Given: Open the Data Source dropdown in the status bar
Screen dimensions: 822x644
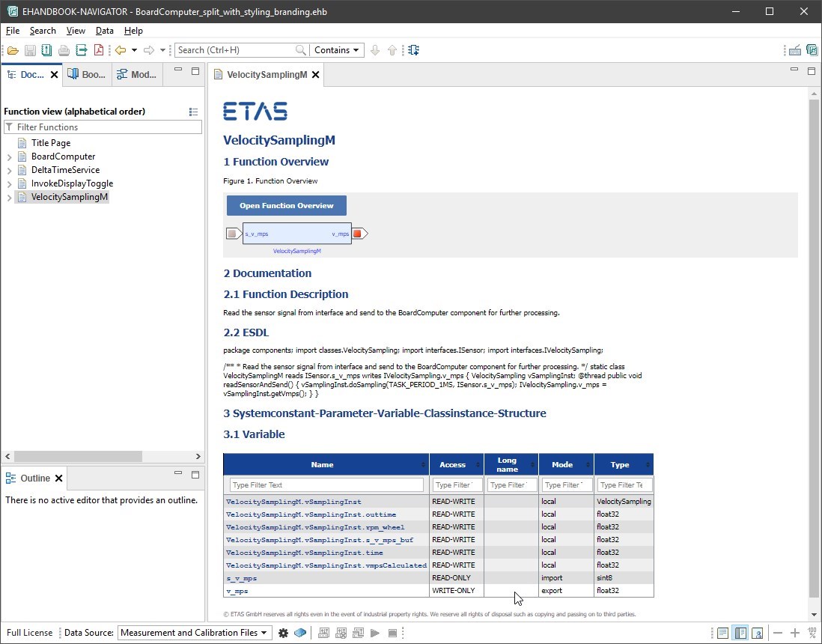Looking at the screenshot, I should (x=194, y=633).
